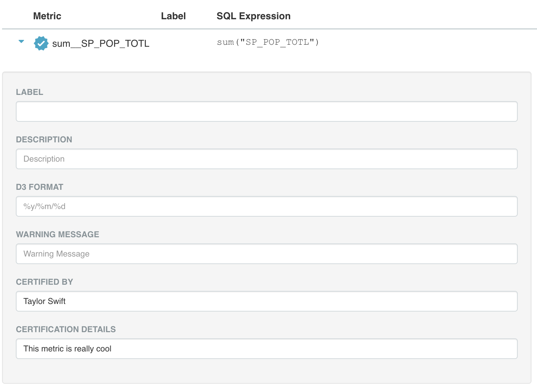Click the Metric column header
The image size is (537, 392).
(x=47, y=16)
